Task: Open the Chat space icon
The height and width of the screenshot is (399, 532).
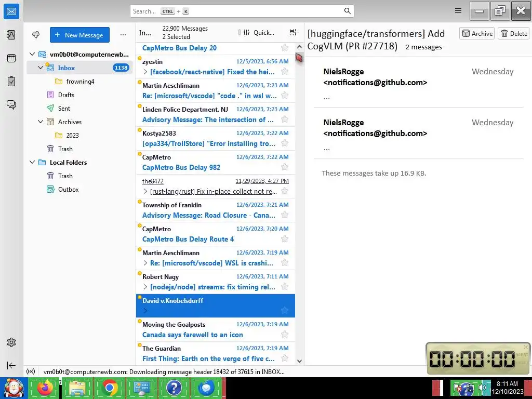Action: pos(11,104)
